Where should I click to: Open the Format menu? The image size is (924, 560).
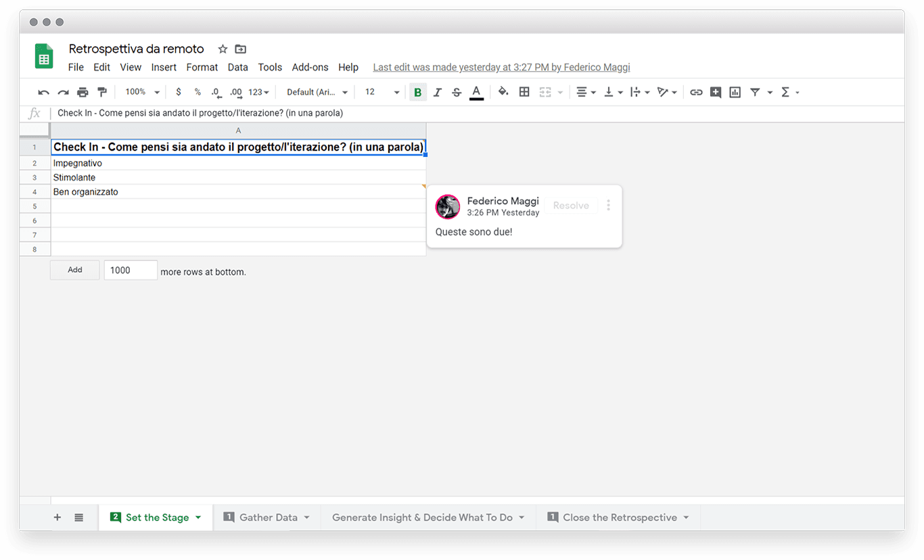(202, 68)
